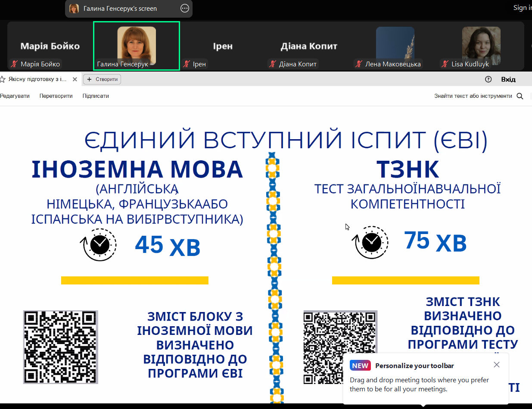The width and height of the screenshot is (532, 409).
Task: Click the left QR code in the presentation
Action: point(60,347)
